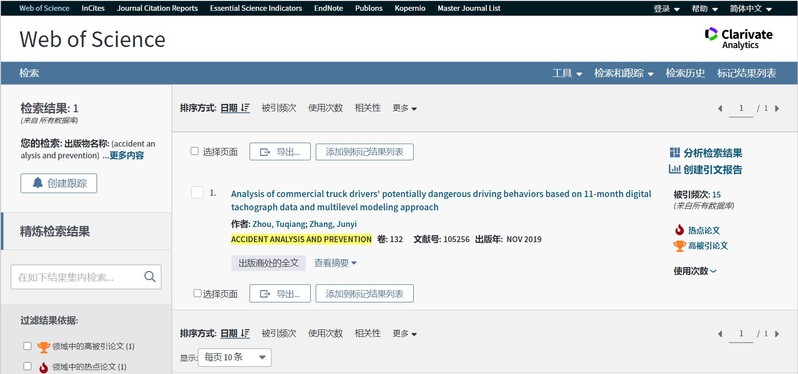The height and width of the screenshot is (374, 798).
Task: Click the bottom previous page arrow
Action: pyautogui.click(x=720, y=334)
